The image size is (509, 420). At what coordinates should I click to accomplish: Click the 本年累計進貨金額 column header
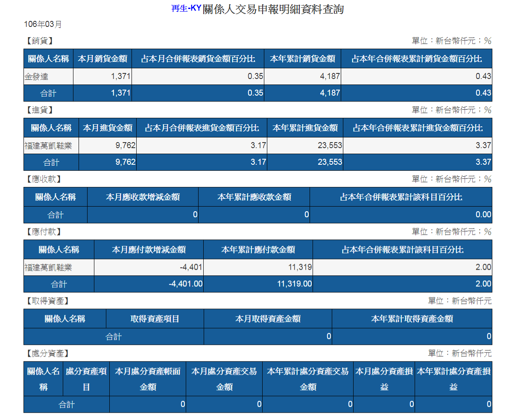(x=305, y=128)
